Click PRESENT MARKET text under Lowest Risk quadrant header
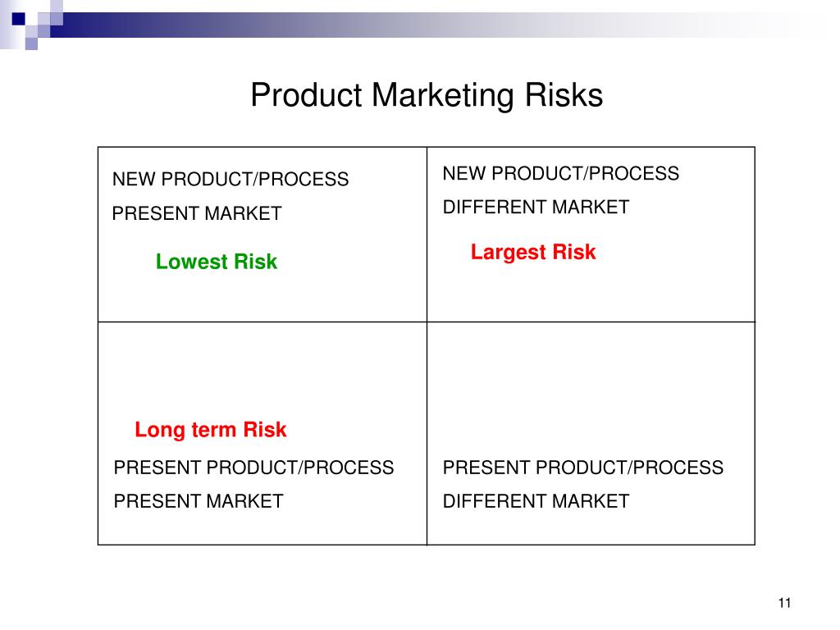The height and width of the screenshot is (630, 840). (197, 213)
